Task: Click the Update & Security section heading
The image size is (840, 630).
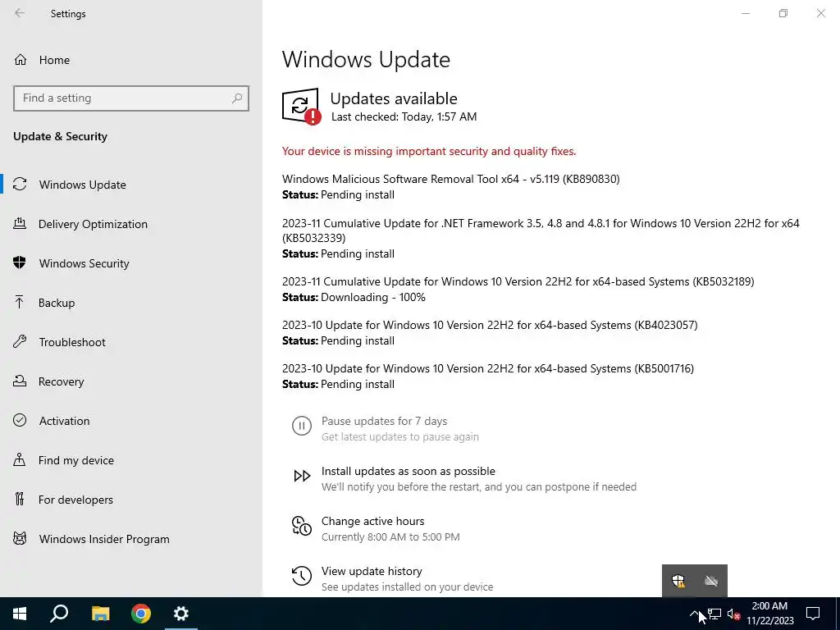Action: point(60,136)
